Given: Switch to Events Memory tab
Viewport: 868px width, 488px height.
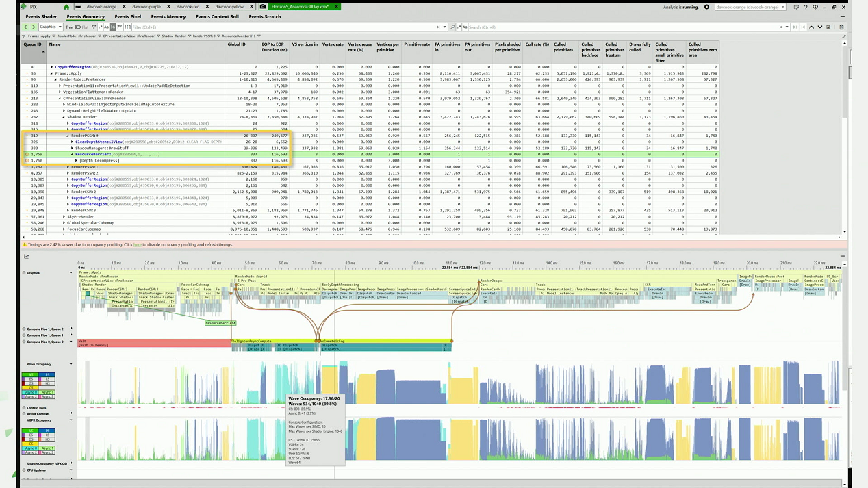Looking at the screenshot, I should tap(168, 16).
